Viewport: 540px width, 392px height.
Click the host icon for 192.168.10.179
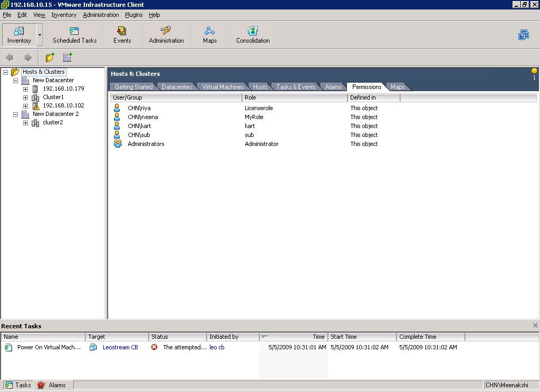tap(35, 89)
